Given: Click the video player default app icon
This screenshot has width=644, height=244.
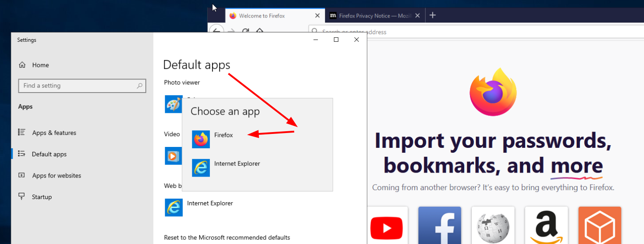Looking at the screenshot, I should tap(173, 156).
